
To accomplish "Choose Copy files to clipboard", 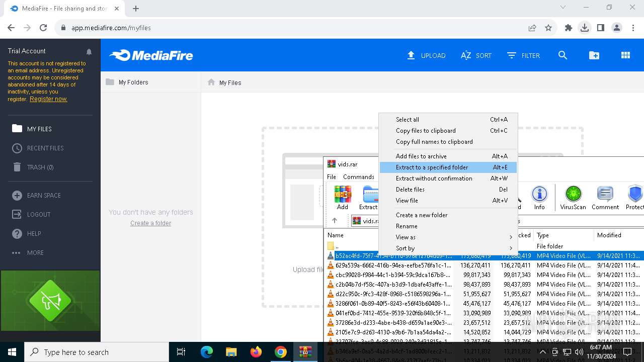I will click(x=448, y=131).
